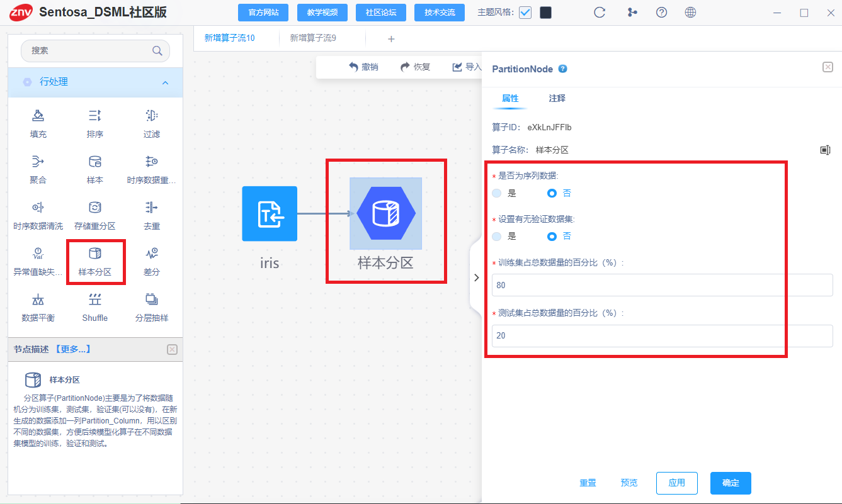Click the branch/version icon in the title bar
Screen dimensions: 842x504
(632, 12)
